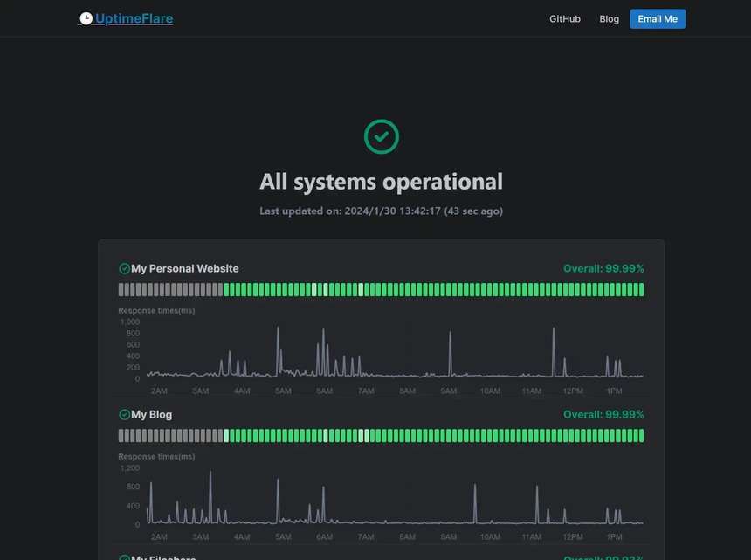Click first gray uptime bar of My Personal Website
The width and height of the screenshot is (751, 560).
(121, 289)
